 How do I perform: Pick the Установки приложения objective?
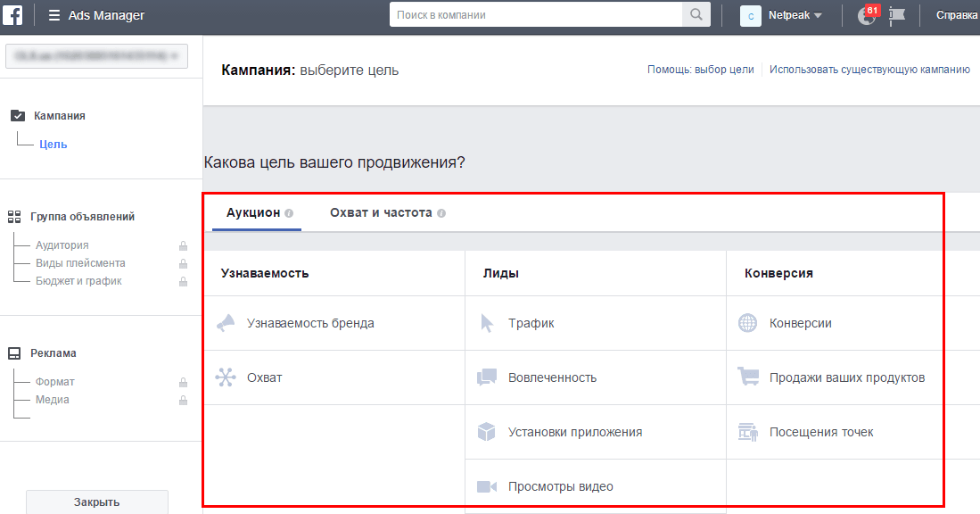[x=574, y=432]
